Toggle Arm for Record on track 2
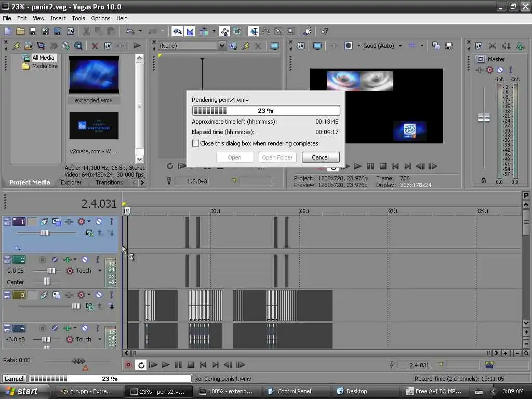 [x=43, y=260]
